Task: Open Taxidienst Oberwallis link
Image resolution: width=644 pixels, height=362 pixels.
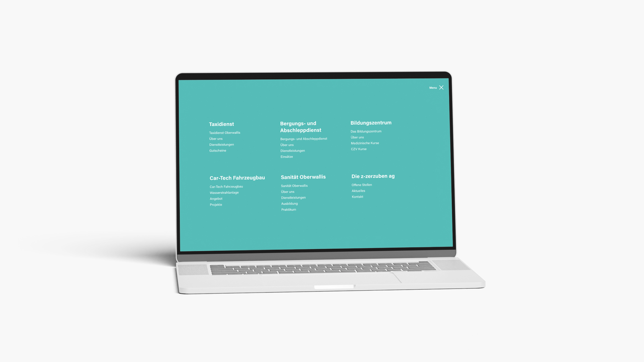Action: (x=224, y=133)
